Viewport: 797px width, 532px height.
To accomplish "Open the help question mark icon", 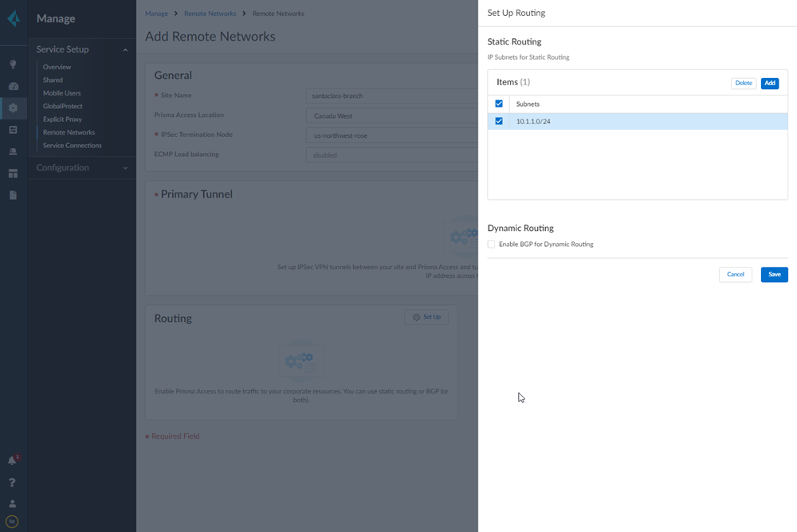I will coord(12,482).
